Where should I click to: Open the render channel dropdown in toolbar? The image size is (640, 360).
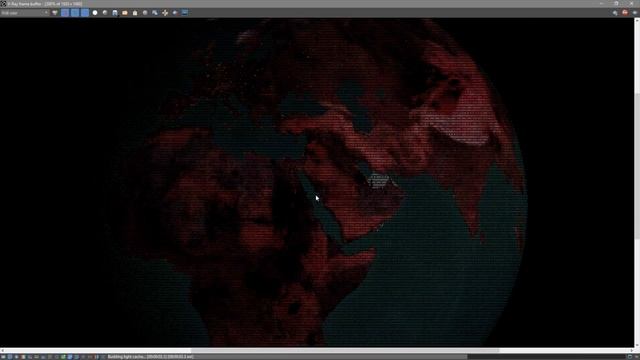[24, 13]
